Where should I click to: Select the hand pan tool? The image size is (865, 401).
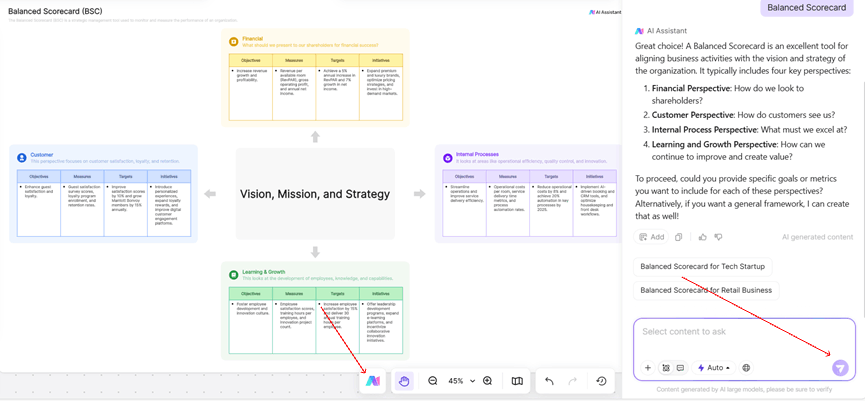(404, 381)
